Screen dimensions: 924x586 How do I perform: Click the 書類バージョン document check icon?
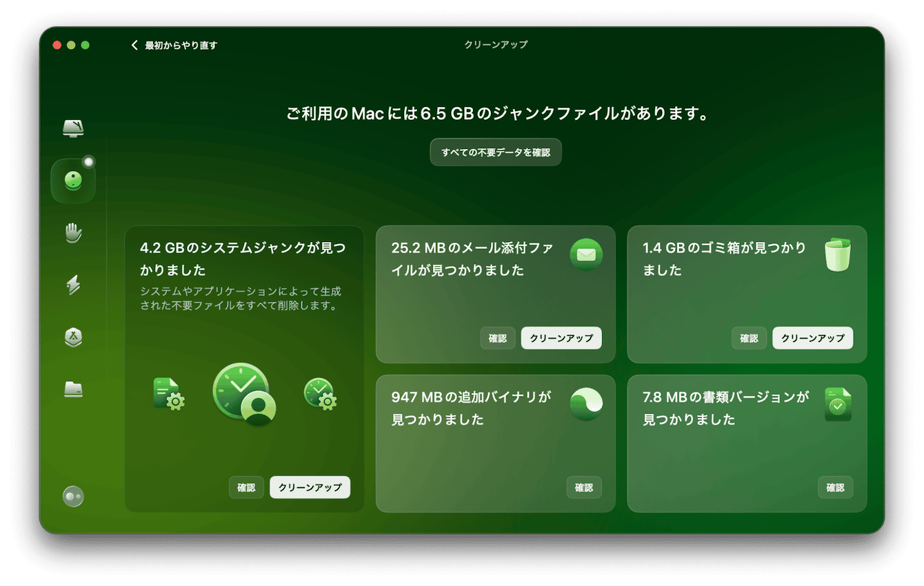838,404
